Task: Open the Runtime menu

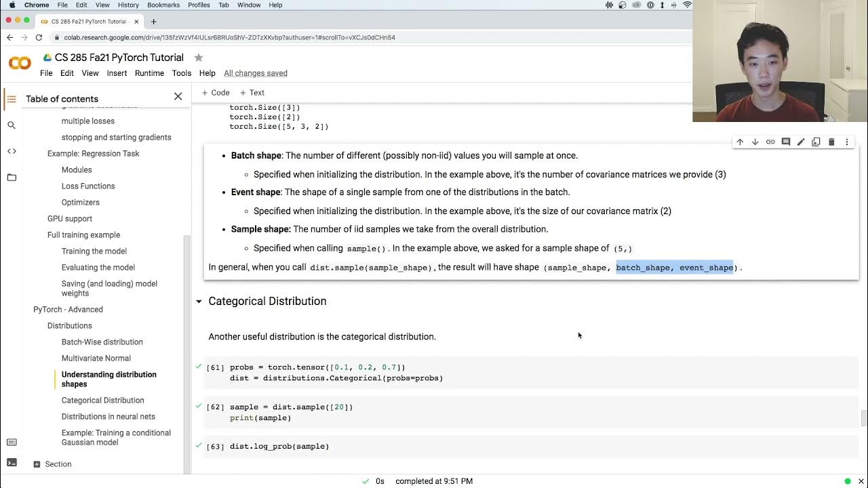Action: point(149,73)
